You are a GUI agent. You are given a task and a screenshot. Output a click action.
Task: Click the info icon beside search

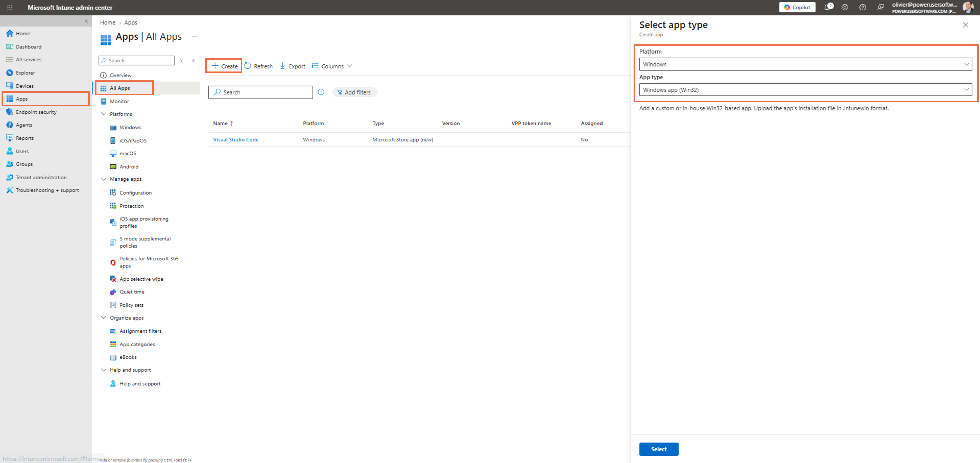(321, 92)
